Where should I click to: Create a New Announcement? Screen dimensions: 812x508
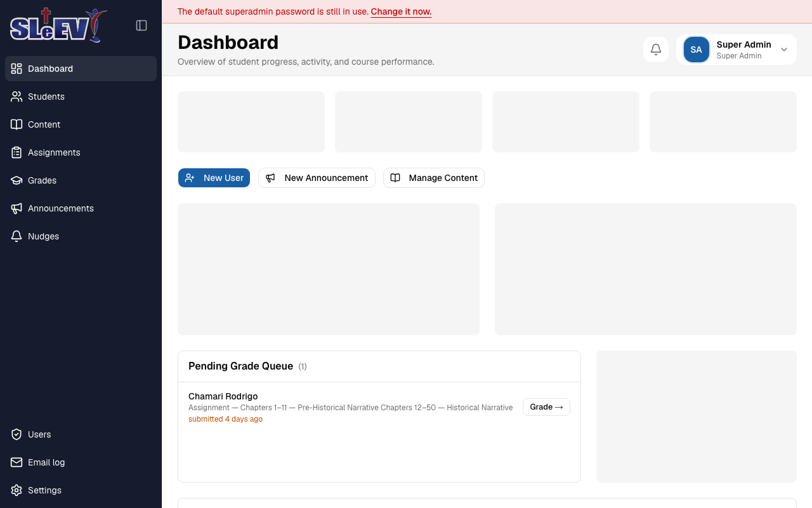pos(317,178)
